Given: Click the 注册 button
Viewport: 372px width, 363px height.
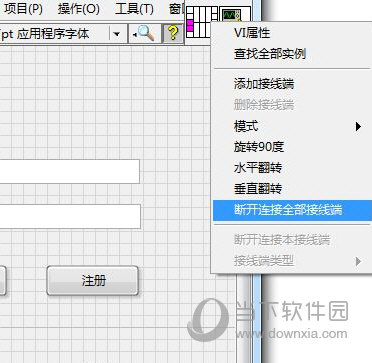Looking at the screenshot, I should click(92, 280).
